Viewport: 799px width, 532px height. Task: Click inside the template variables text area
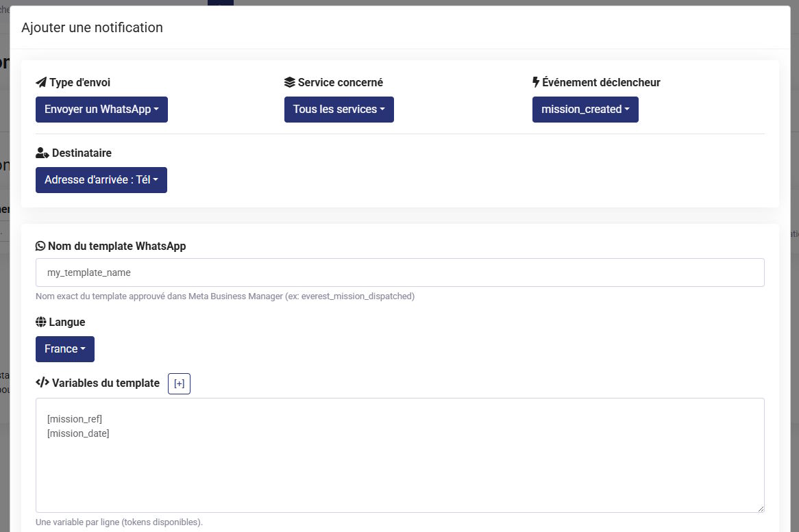[399, 472]
